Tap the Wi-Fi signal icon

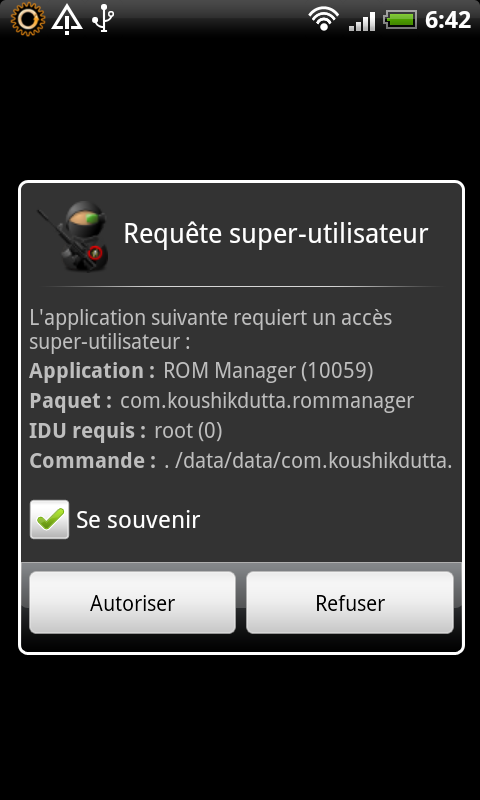click(324, 19)
